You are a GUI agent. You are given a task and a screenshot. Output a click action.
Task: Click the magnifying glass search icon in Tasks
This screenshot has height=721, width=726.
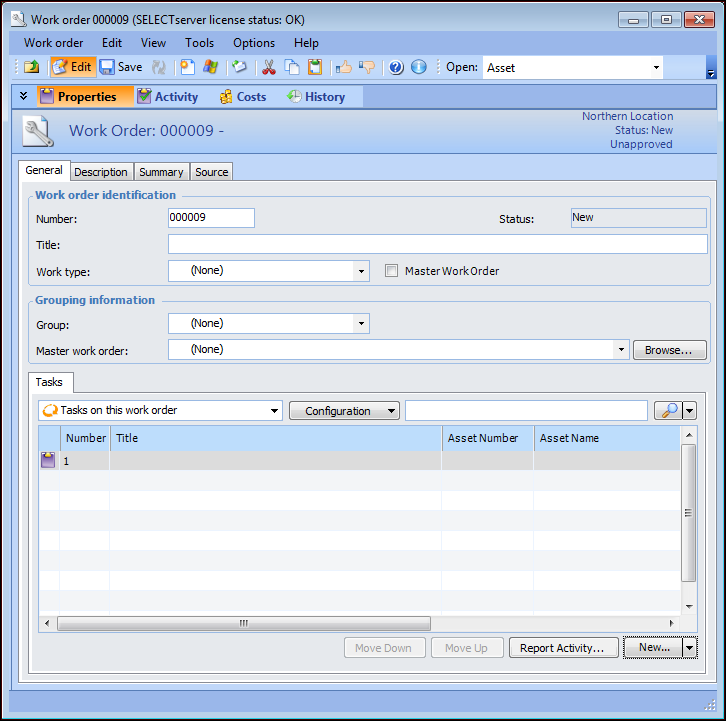(667, 411)
